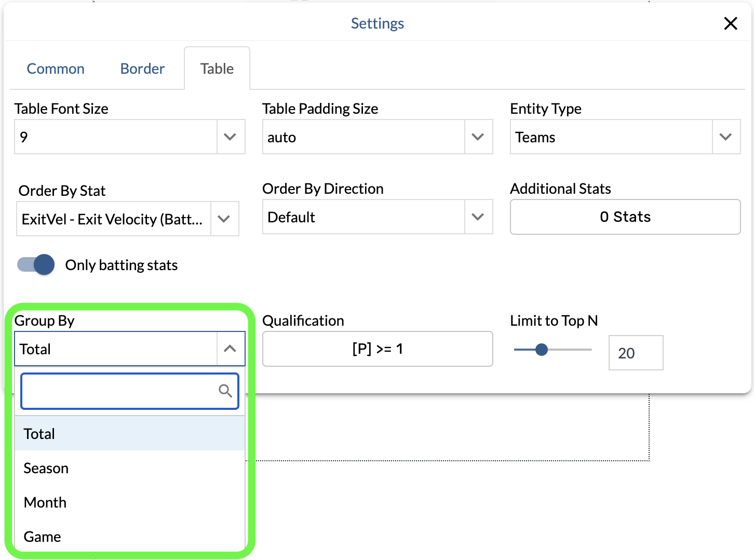Click the Limit to Top N number field
Screen dimensions: 754x560
point(635,353)
